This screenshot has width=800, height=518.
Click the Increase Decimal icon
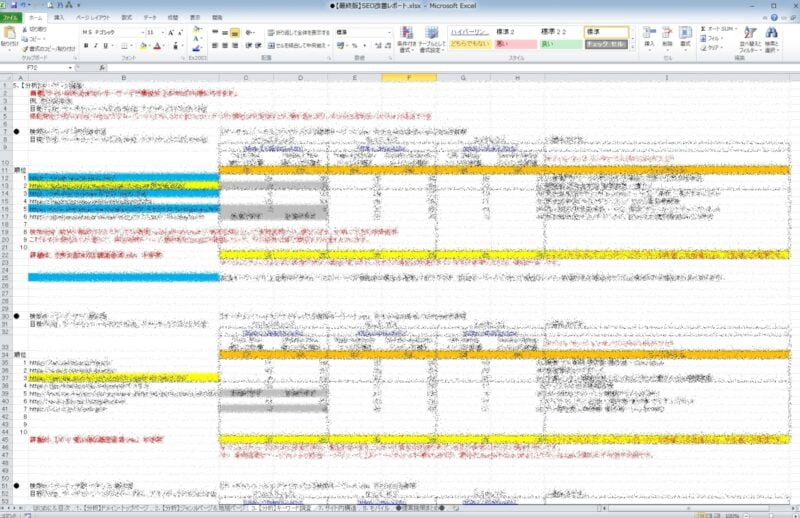click(378, 45)
